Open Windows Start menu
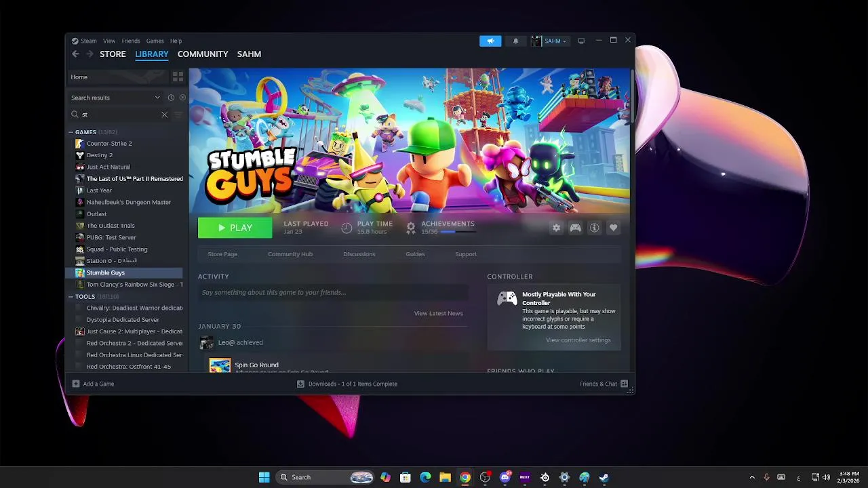Screen dimensions: 868x488 pyautogui.click(x=264, y=477)
